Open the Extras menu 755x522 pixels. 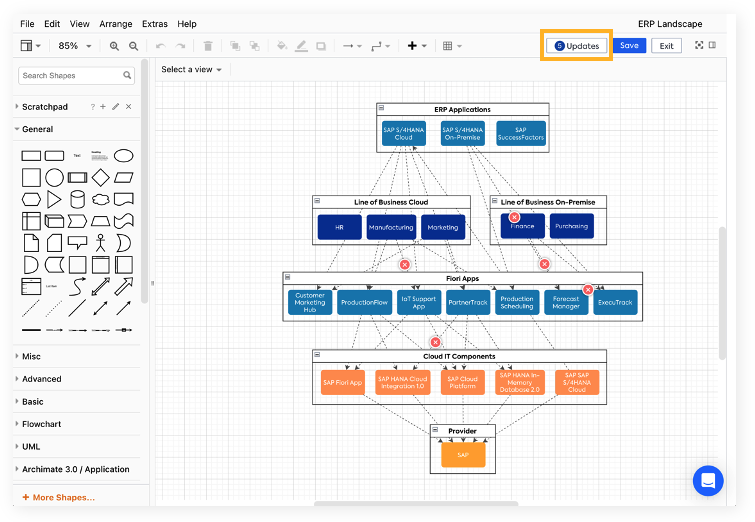(155, 24)
